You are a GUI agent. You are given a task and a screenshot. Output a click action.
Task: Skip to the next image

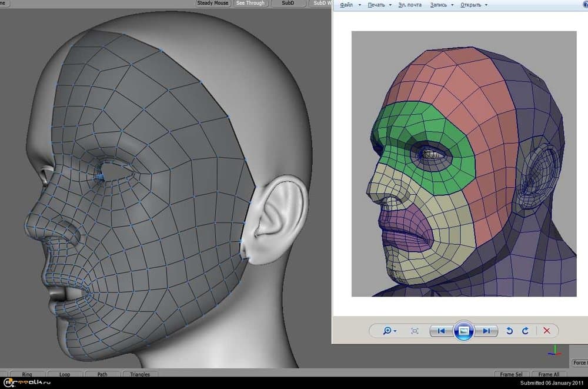tap(486, 331)
